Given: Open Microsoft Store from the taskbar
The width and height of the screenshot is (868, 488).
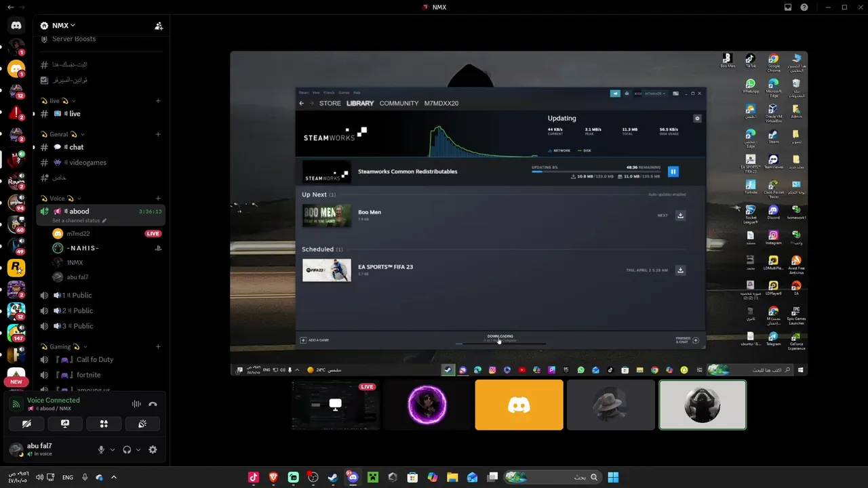Looking at the screenshot, I should point(412,477).
